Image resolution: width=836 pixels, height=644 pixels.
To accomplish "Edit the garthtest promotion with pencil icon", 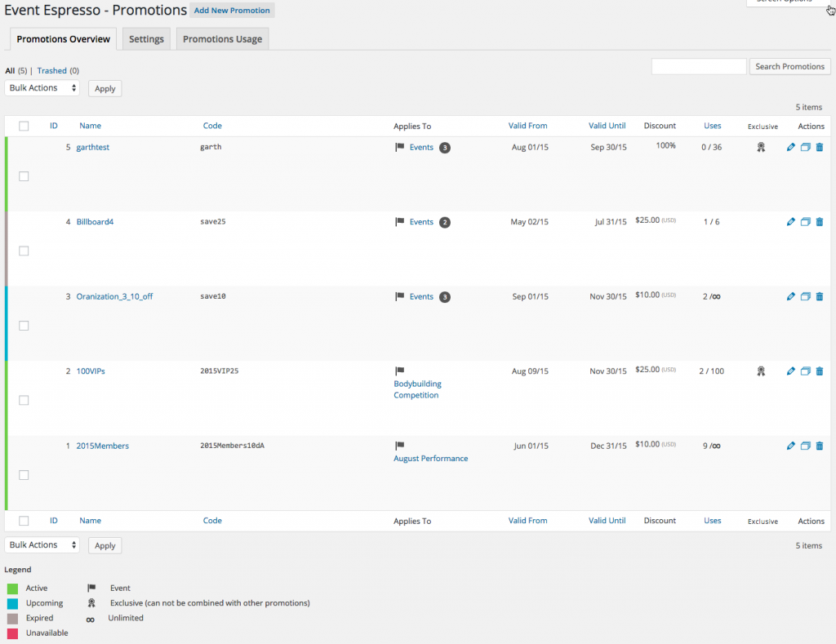I will pyautogui.click(x=790, y=147).
